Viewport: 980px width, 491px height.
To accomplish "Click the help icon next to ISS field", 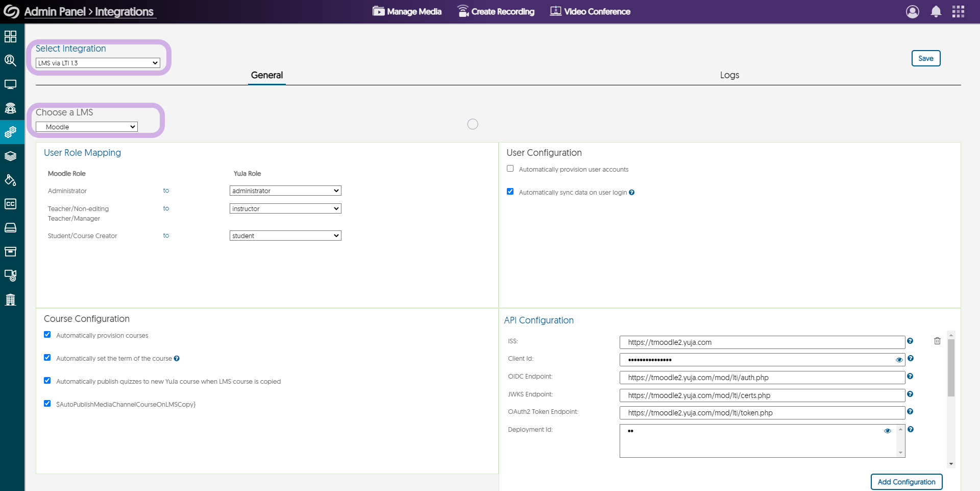I will coord(910,341).
